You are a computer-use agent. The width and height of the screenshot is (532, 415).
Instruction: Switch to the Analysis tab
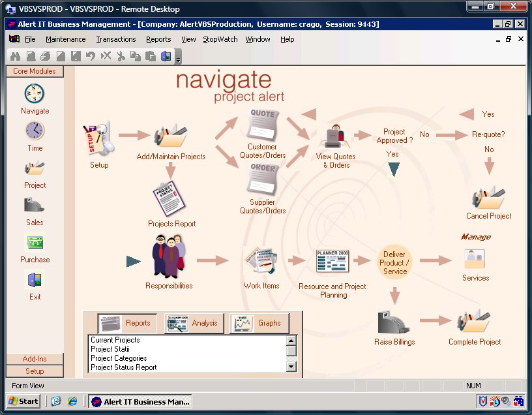194,323
